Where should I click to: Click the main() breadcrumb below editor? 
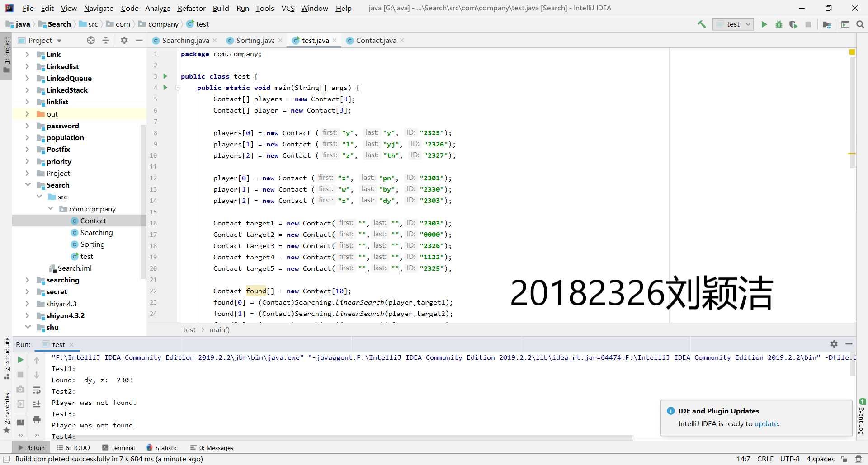point(219,329)
